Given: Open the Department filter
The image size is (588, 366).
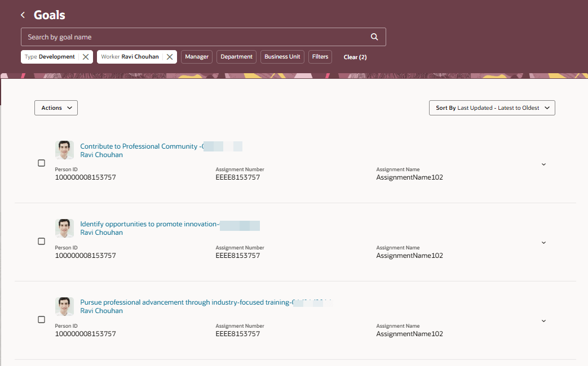Looking at the screenshot, I should [x=236, y=56].
